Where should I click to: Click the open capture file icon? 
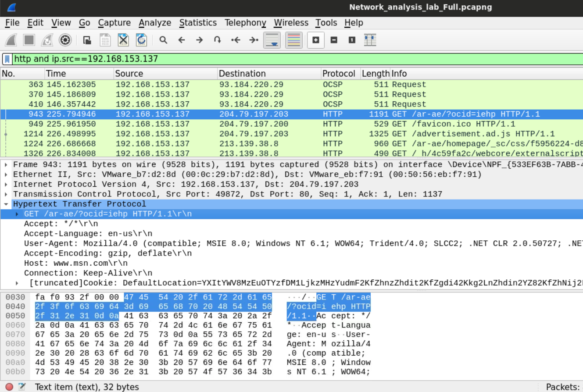87,40
